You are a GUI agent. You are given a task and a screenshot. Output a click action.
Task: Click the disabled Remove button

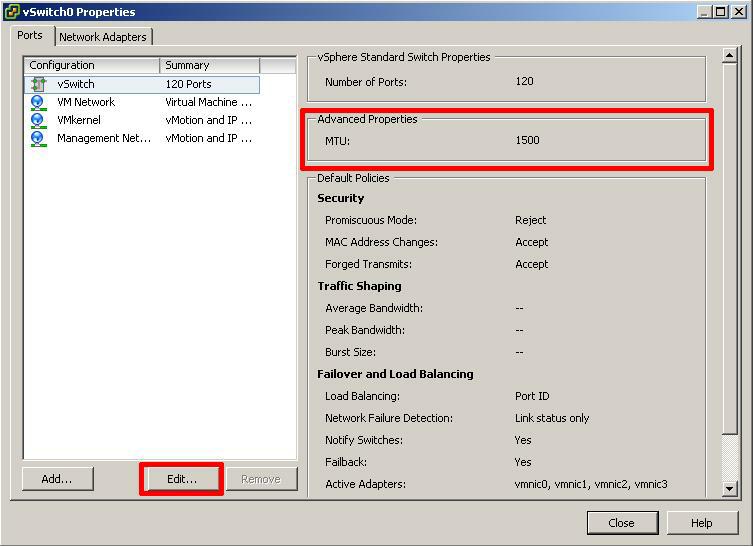click(262, 479)
